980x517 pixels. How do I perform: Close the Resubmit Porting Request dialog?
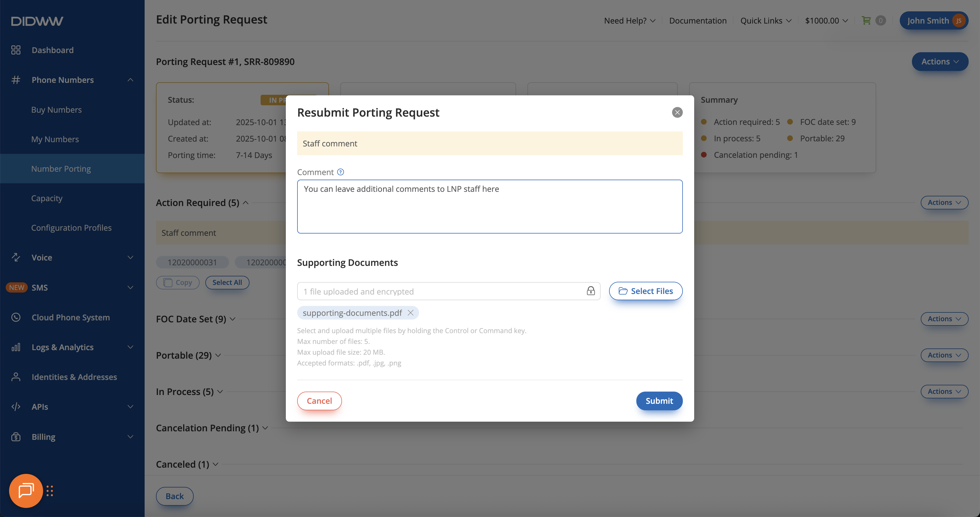677,112
